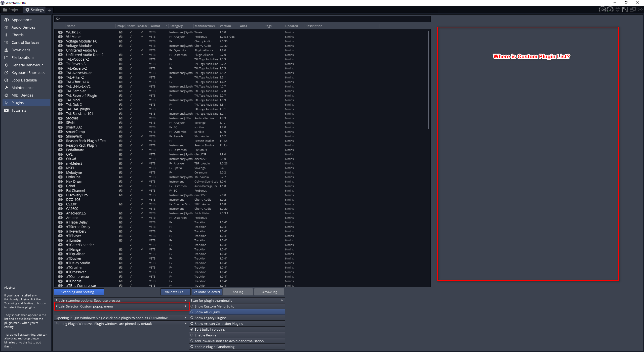The image size is (644, 352).
Task: Click the plugin list vertical scrollbar
Action: [x=428, y=80]
